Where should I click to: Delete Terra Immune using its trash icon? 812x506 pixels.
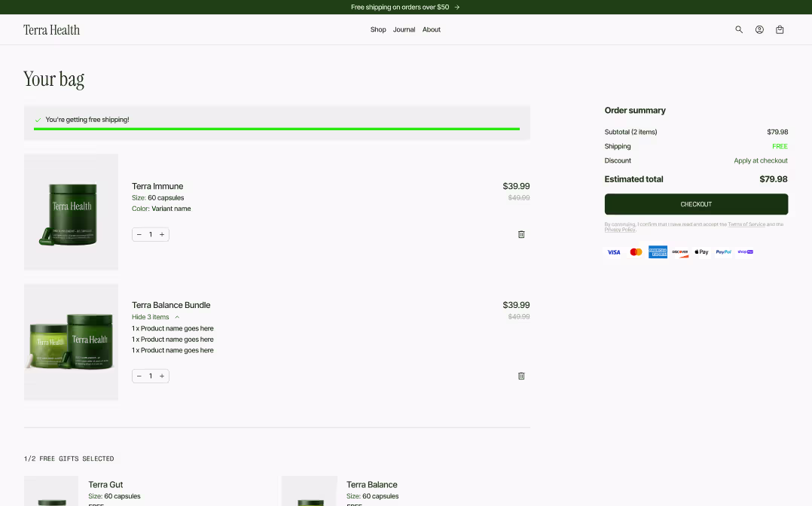click(520, 234)
